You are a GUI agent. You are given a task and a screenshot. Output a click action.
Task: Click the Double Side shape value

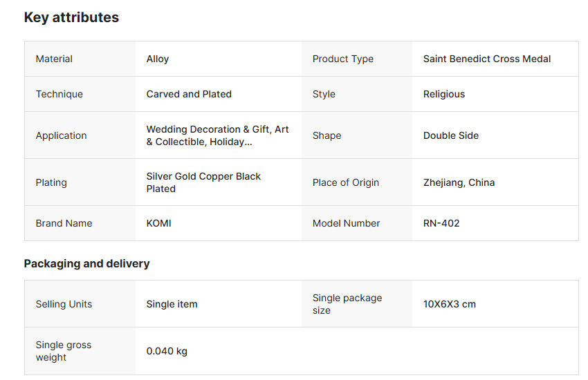click(x=451, y=136)
